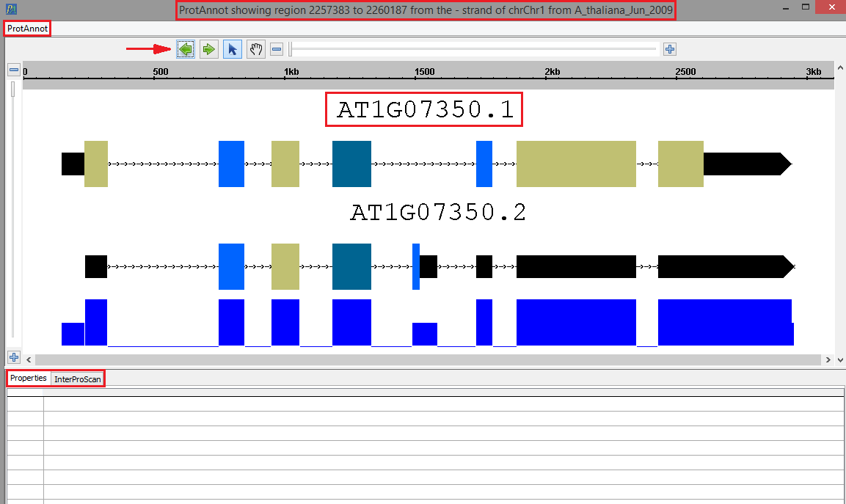The image size is (846, 504).
Task: Select thin blue sliver exon near 1500 in AT1G07350.2
Action: coord(416,266)
